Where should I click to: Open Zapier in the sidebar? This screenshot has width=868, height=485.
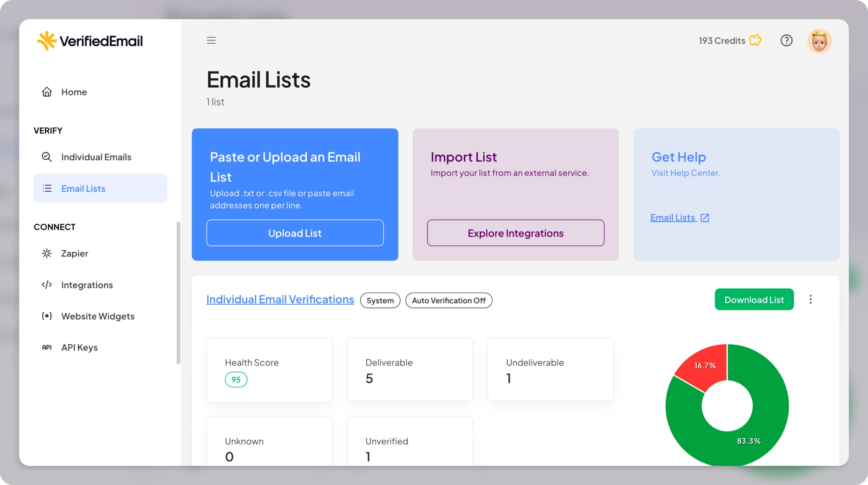[100, 253]
